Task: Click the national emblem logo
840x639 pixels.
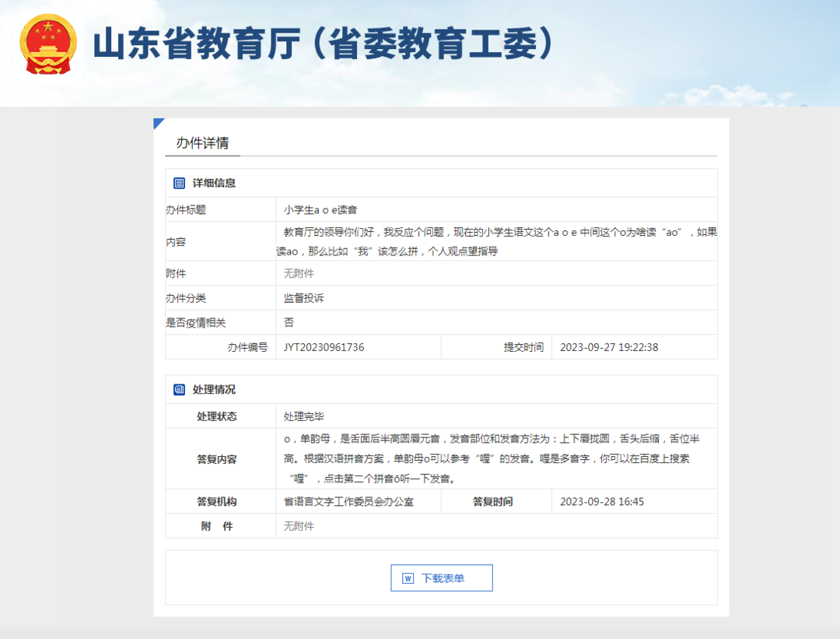Action: (47, 45)
